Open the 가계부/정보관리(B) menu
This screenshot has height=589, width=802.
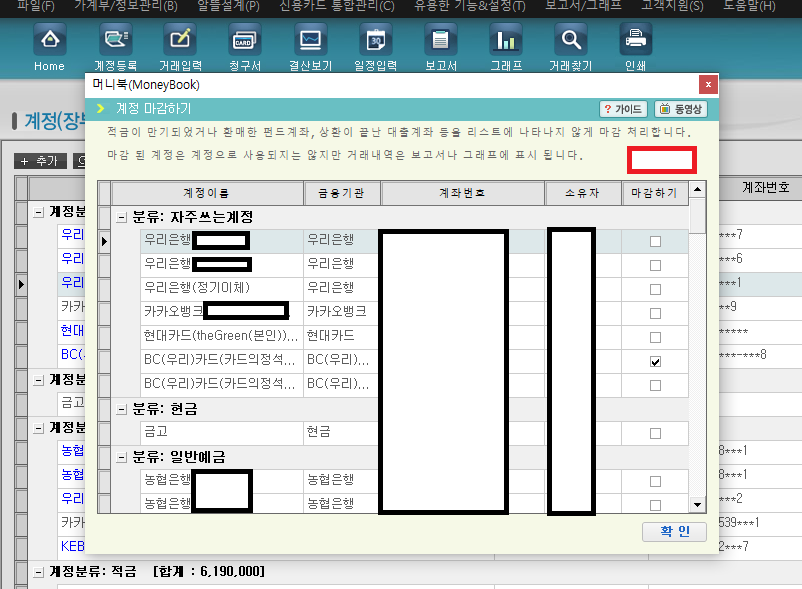pos(126,6)
